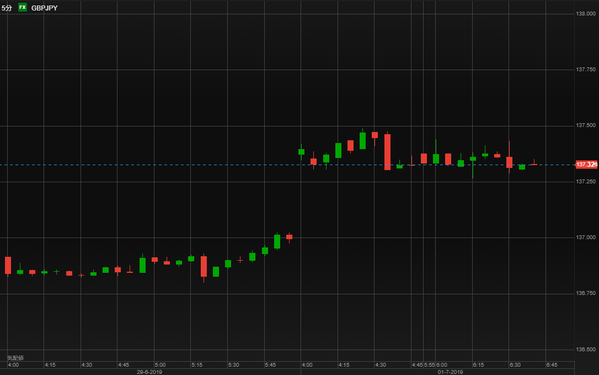Click the 5:30 time axis label
599x375 pixels.
233,365
